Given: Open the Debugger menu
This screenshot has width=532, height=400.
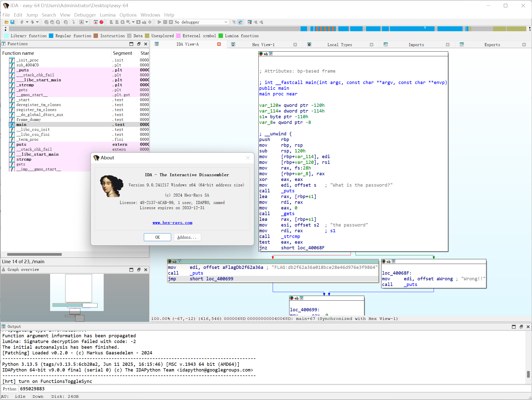Looking at the screenshot, I should point(85,15).
